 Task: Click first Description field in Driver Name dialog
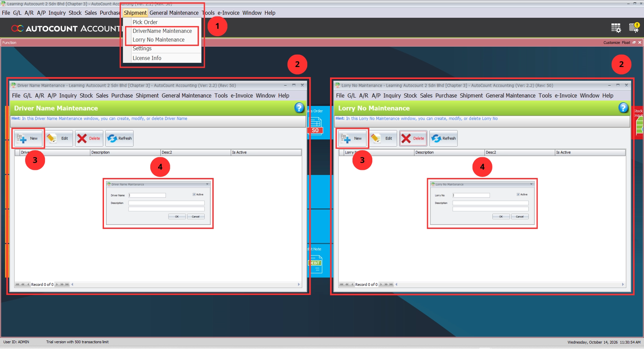[166, 203]
